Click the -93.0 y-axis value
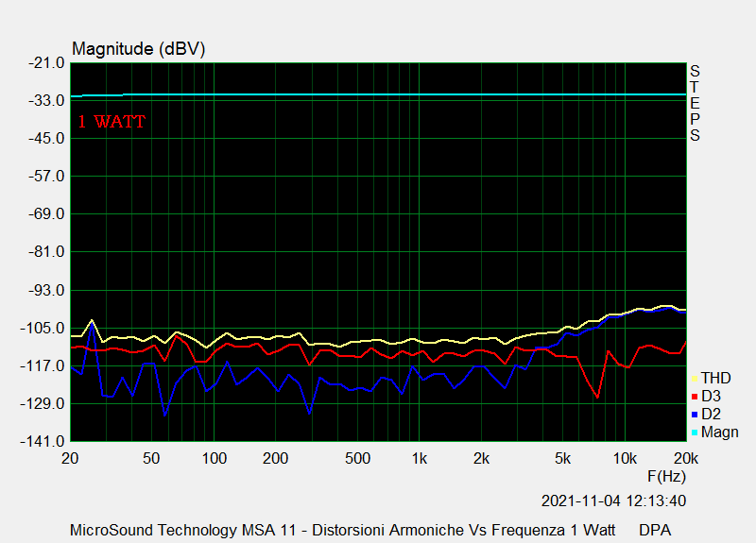Screen dimensions: 756x543 pyautogui.click(x=46, y=291)
